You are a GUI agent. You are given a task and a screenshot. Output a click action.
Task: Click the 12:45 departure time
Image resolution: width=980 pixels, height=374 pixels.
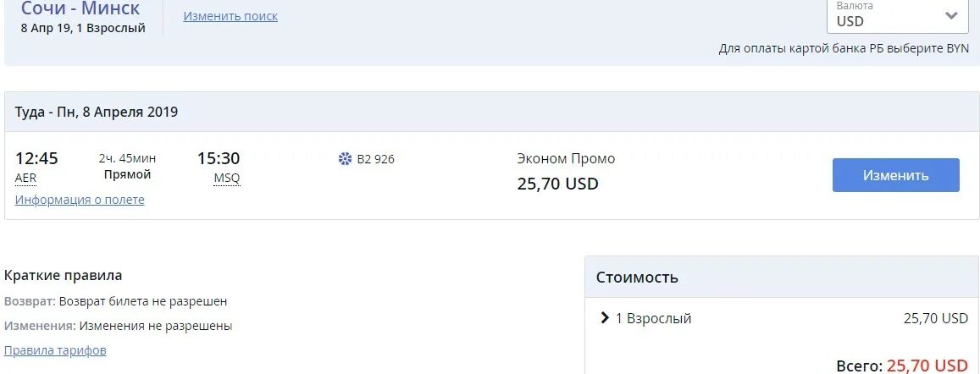tap(36, 158)
